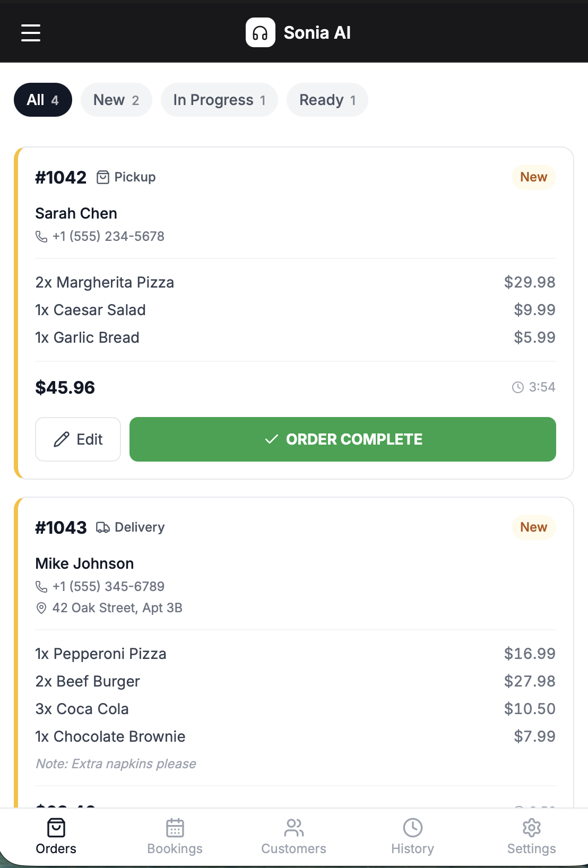Click the Sonia AI headphones logo
This screenshot has height=868, width=588.
click(x=260, y=32)
